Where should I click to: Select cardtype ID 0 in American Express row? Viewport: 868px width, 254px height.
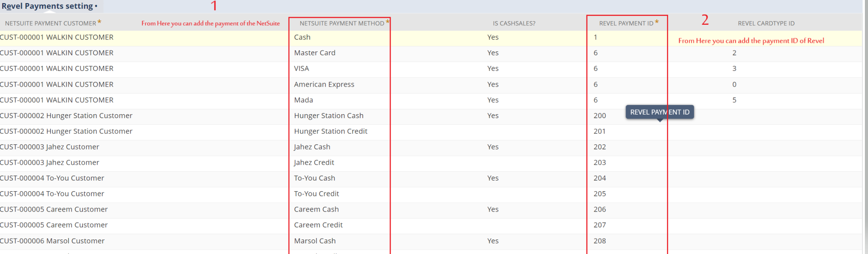point(734,85)
